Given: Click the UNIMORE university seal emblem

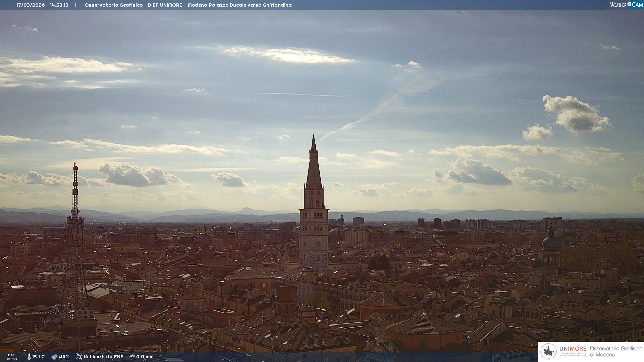Looking at the screenshot, I should pos(548,352).
